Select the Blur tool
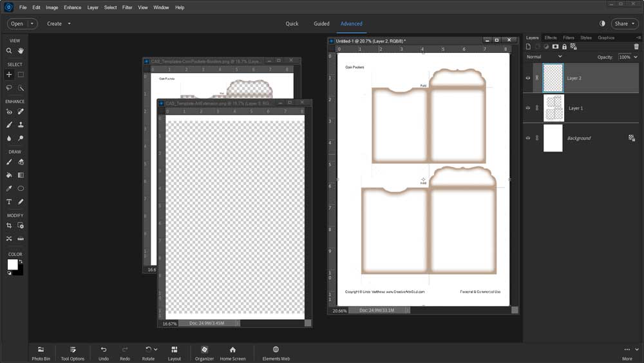 click(x=8, y=138)
